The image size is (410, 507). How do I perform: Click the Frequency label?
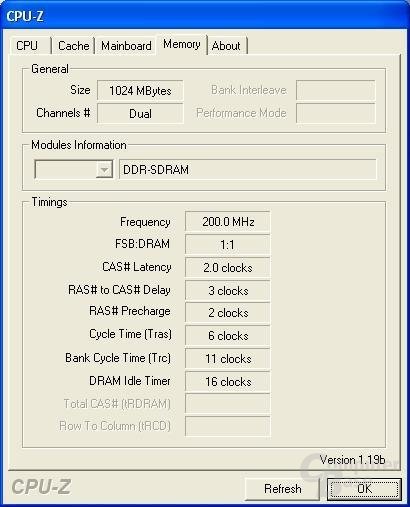pos(145,222)
